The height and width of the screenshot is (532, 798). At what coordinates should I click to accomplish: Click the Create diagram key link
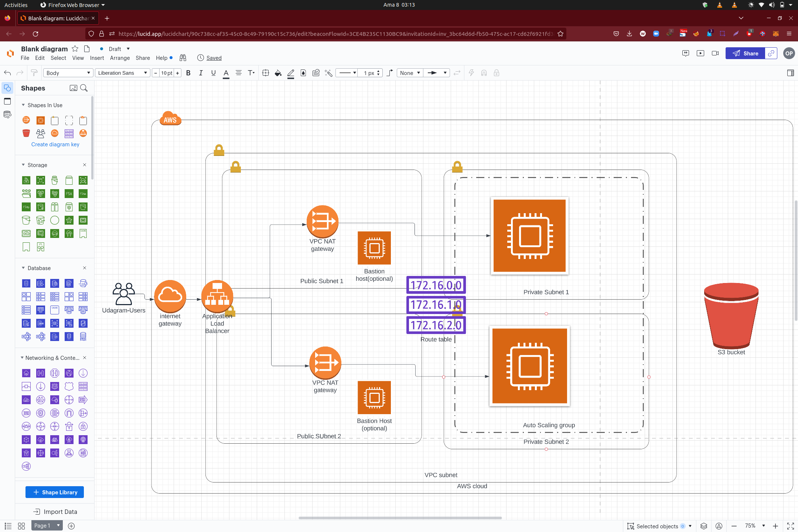[x=55, y=144]
